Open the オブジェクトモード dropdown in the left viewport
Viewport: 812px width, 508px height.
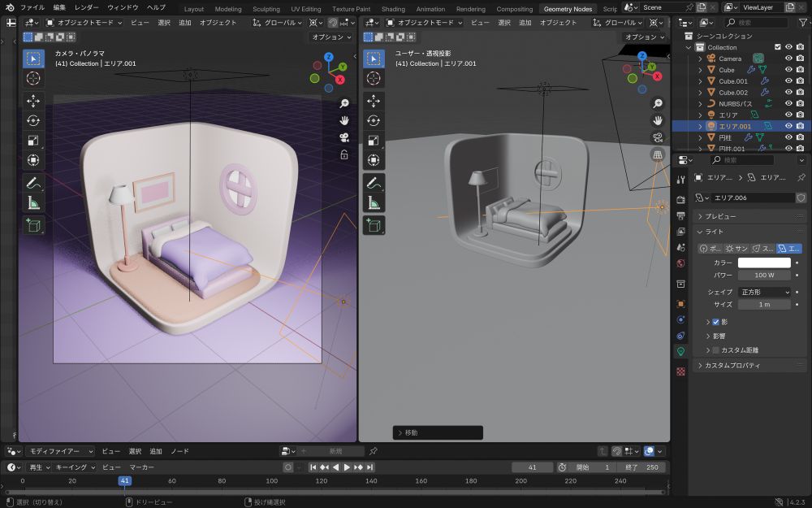tap(84, 22)
